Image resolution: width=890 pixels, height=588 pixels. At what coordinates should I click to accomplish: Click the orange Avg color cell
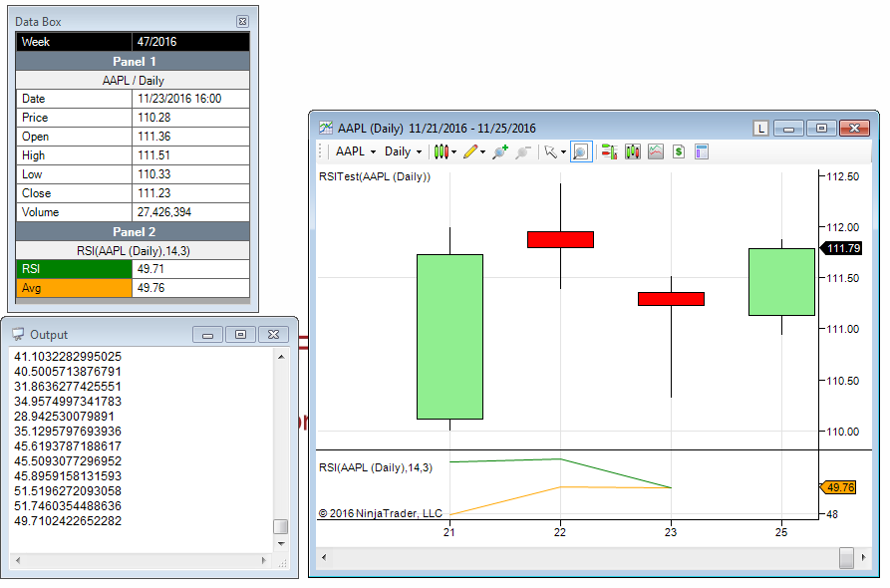[x=74, y=288]
